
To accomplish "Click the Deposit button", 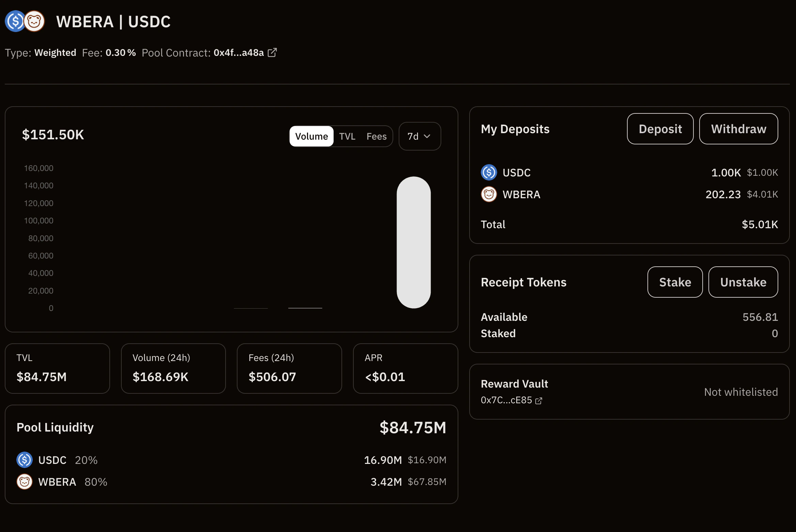I will click(x=660, y=128).
